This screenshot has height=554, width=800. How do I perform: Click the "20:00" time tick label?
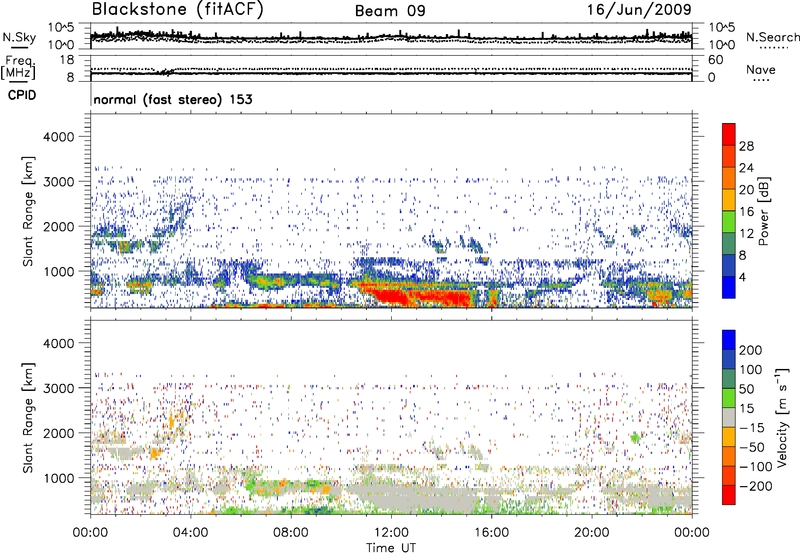(x=591, y=533)
